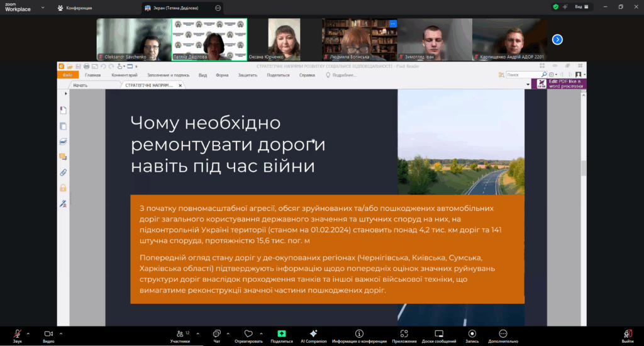
Task: Expand video options arrow next to camera
Action: [60, 333]
